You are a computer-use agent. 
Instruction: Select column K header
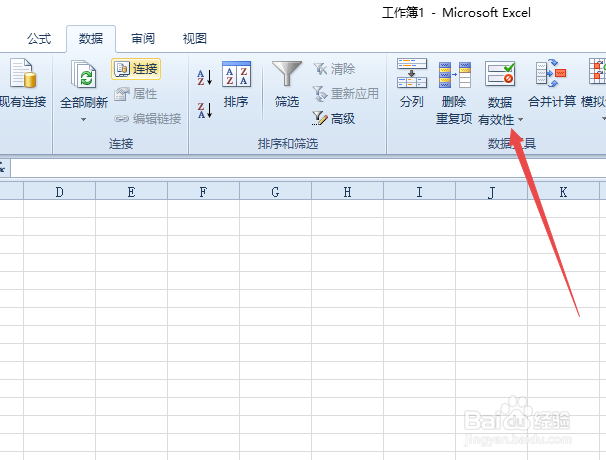563,191
